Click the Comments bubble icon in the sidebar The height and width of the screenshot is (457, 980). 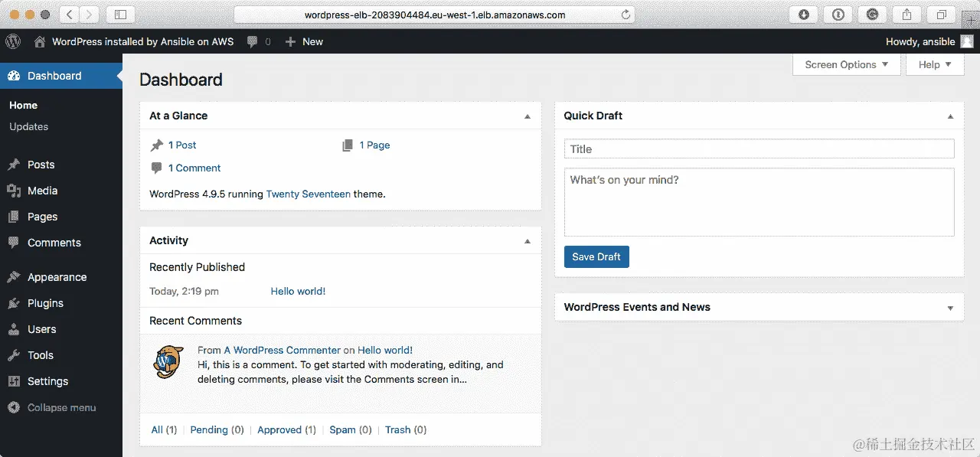pyautogui.click(x=14, y=243)
